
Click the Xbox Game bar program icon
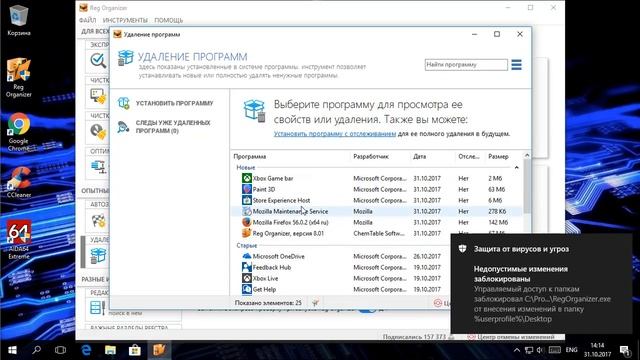(x=247, y=178)
